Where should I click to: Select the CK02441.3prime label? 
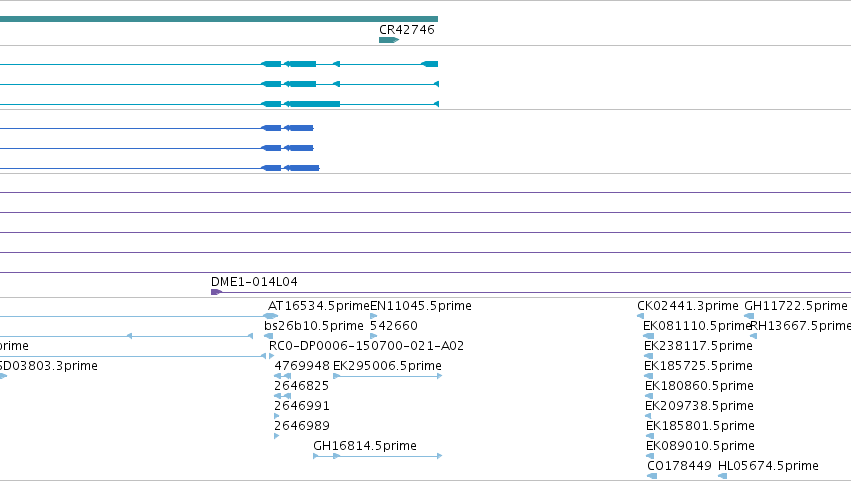click(688, 306)
